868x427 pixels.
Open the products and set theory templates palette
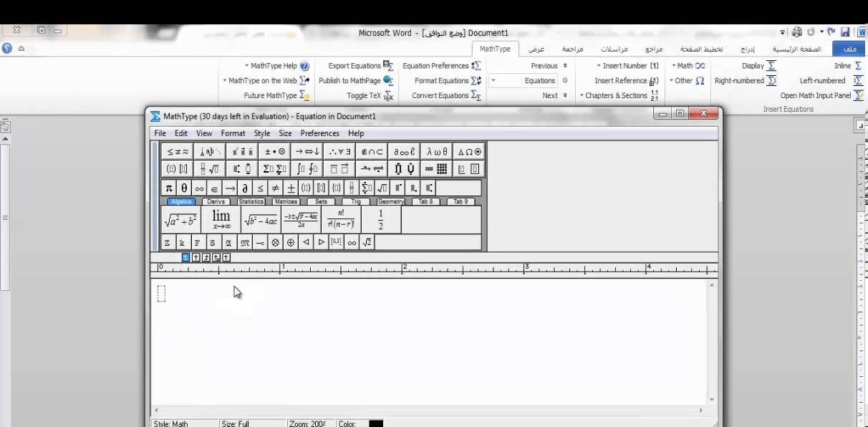404,169
